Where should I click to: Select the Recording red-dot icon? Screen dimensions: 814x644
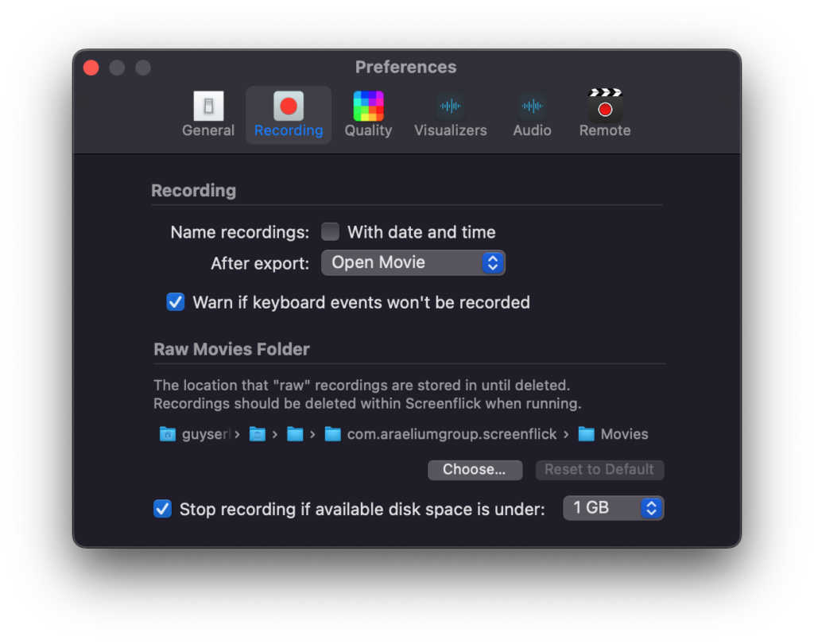click(289, 106)
